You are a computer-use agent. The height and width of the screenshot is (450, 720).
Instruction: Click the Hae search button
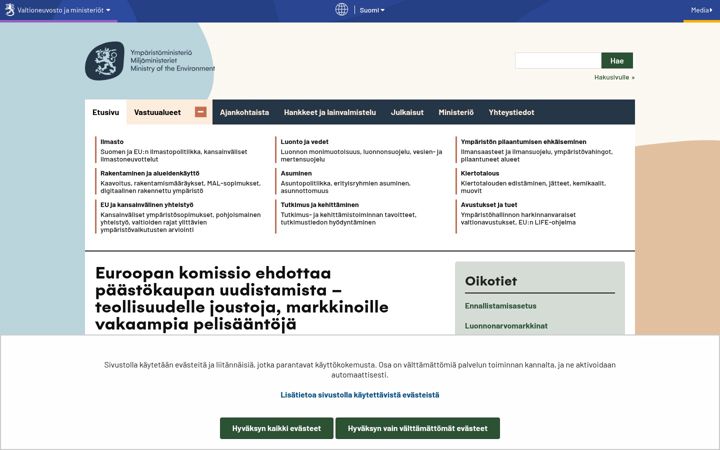click(617, 61)
